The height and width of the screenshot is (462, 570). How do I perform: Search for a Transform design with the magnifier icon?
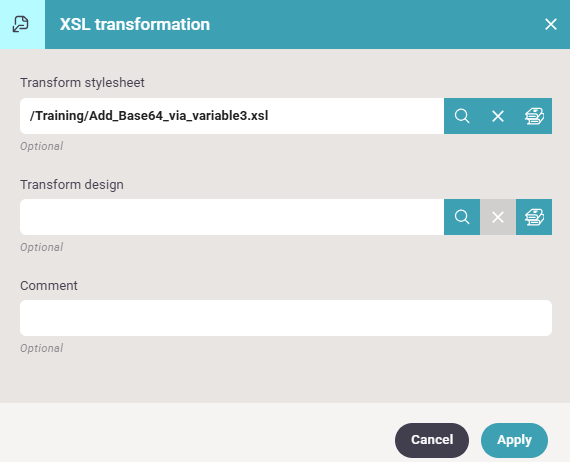click(x=462, y=217)
